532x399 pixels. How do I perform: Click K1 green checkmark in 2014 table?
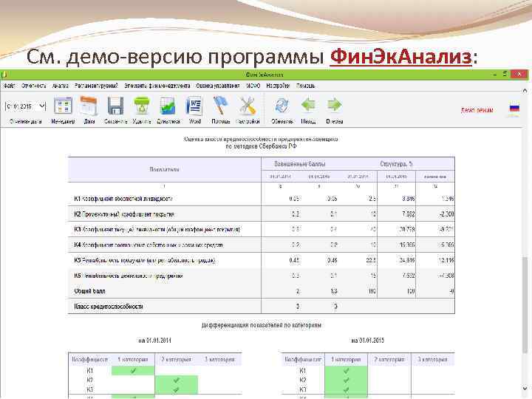(133, 370)
